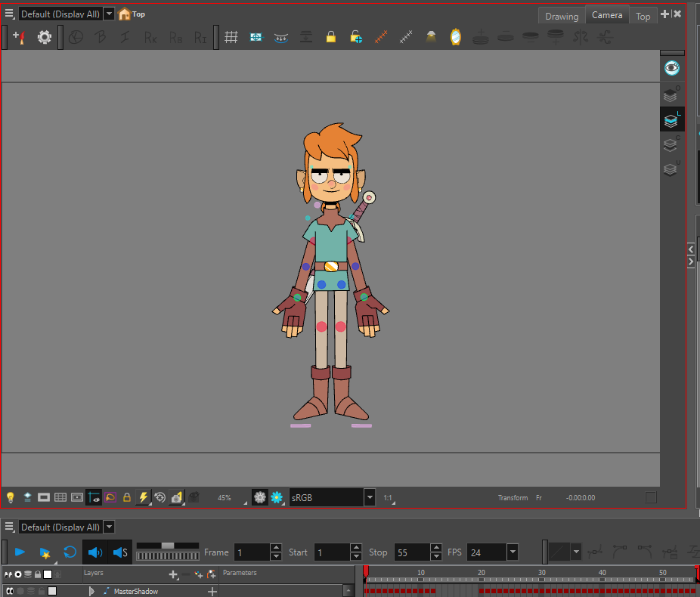Open the gear settings icon in Camera toolbar
The width and height of the screenshot is (700, 597).
pyautogui.click(x=44, y=37)
